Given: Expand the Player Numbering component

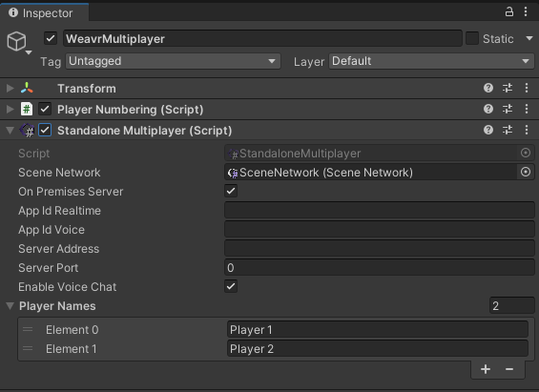Looking at the screenshot, I should coord(10,110).
